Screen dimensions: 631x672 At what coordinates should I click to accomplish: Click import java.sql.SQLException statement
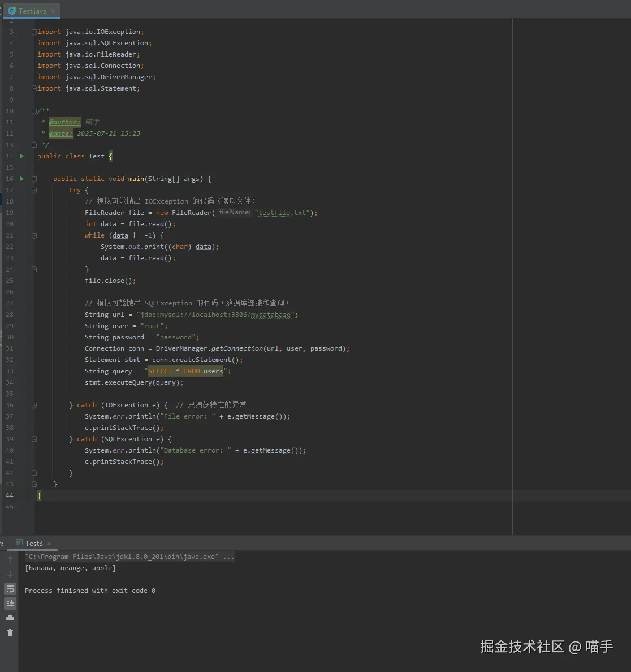(94, 43)
